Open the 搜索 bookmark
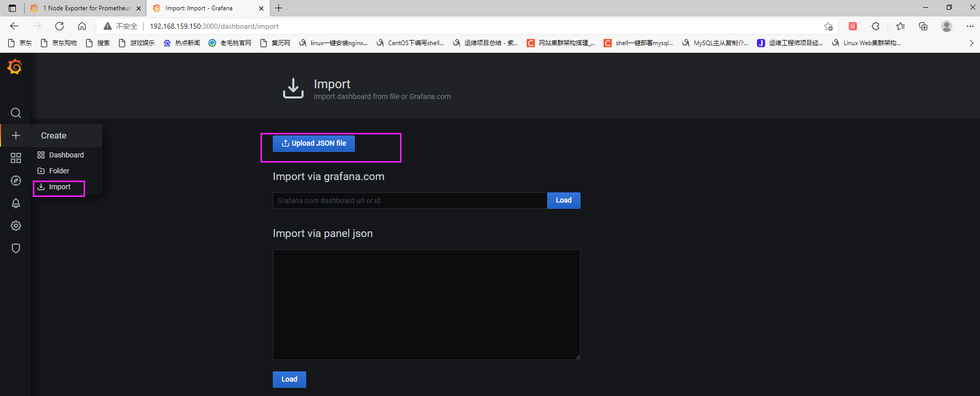Viewport: 980px width, 396px height. coord(97,43)
